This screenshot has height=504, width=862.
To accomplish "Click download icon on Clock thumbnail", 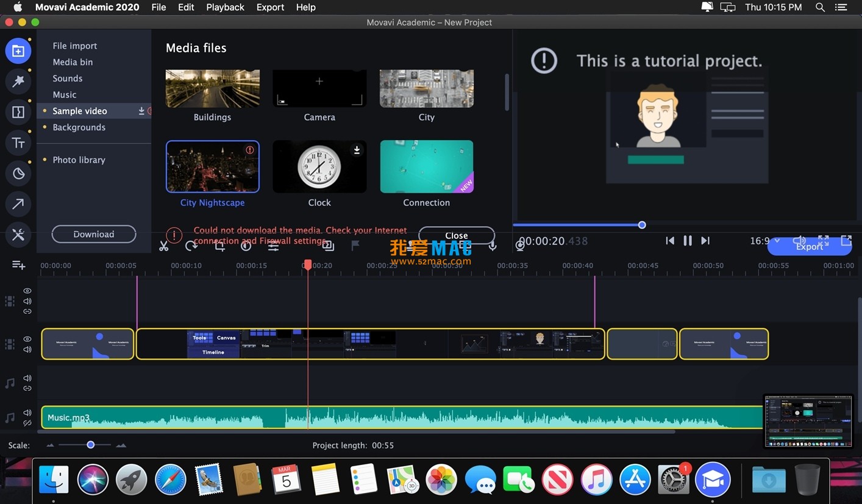I will tap(357, 150).
